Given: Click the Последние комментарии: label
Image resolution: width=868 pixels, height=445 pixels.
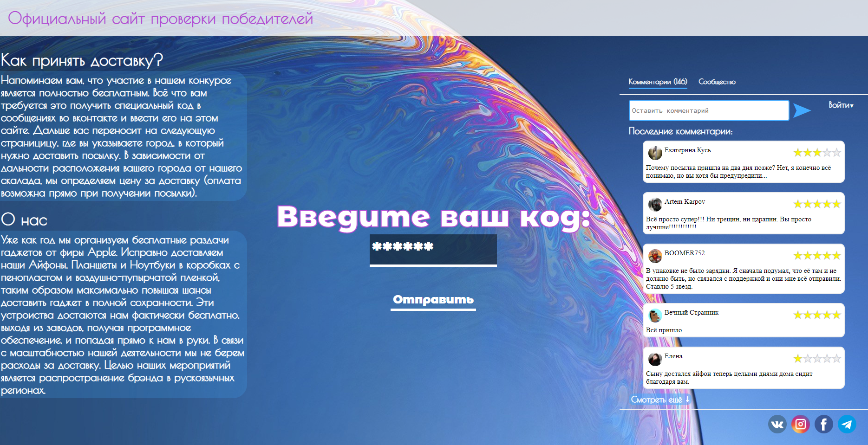Looking at the screenshot, I should point(680,131).
